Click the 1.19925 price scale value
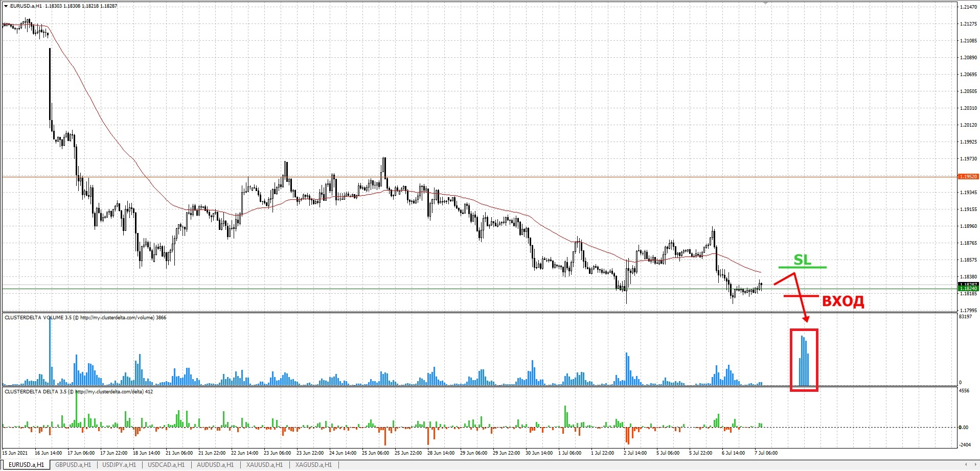Image resolution: width=980 pixels, height=471 pixels. click(969, 142)
